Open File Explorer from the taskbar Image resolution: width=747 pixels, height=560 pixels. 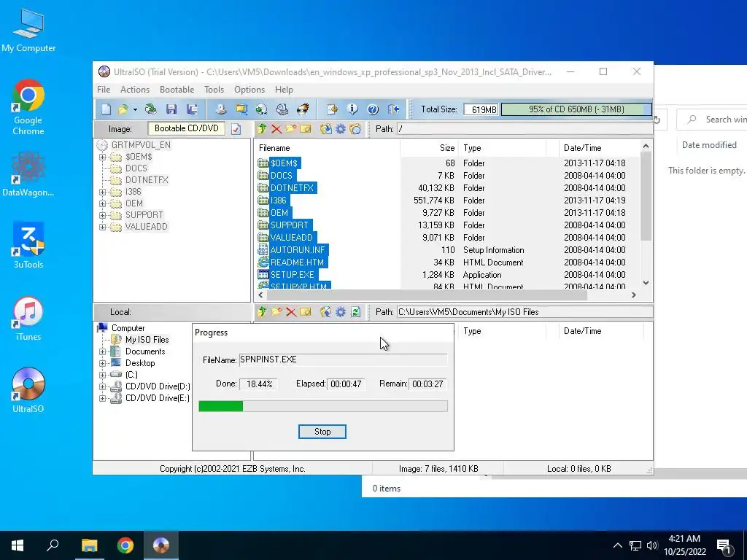tap(90, 545)
